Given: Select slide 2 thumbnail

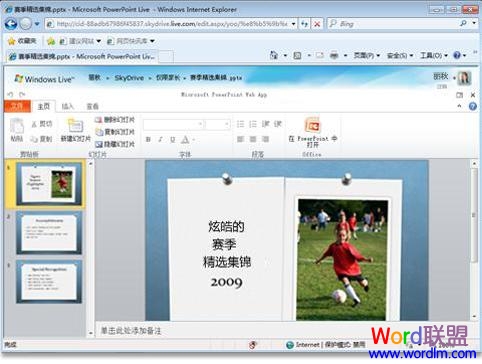Looking at the screenshot, I should point(49,233).
